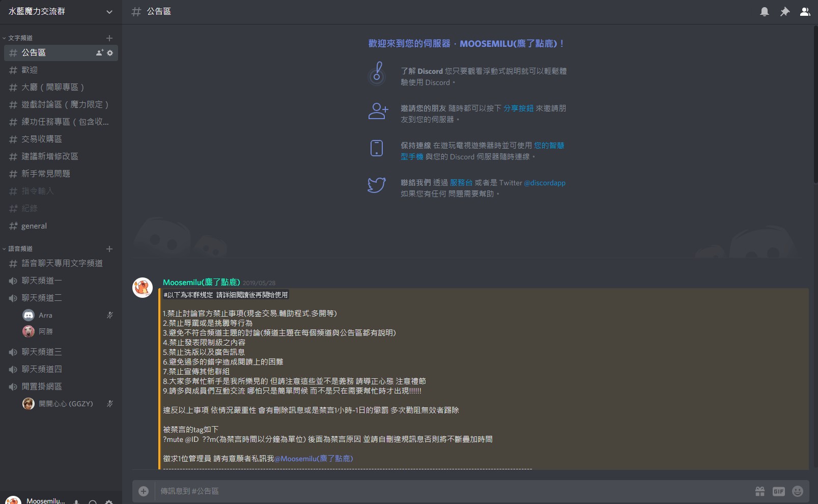Open the @discordapp Twitter link

[545, 183]
